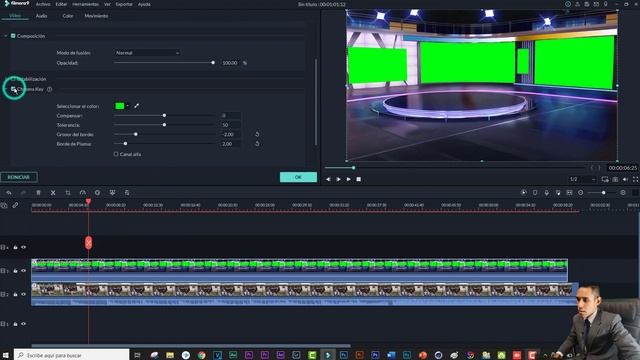Adjust the Tolerancia slider handle
Viewport: 640px width, 360px height.
click(164, 125)
